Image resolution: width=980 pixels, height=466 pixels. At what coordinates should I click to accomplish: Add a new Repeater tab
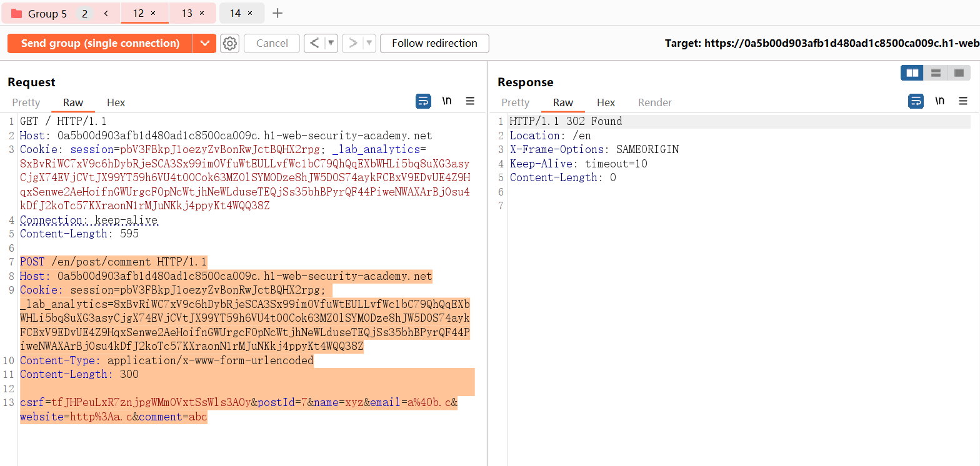coord(278,13)
